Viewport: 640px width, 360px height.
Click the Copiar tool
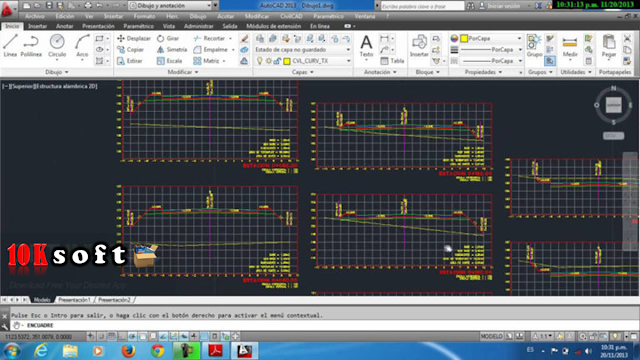click(x=131, y=49)
